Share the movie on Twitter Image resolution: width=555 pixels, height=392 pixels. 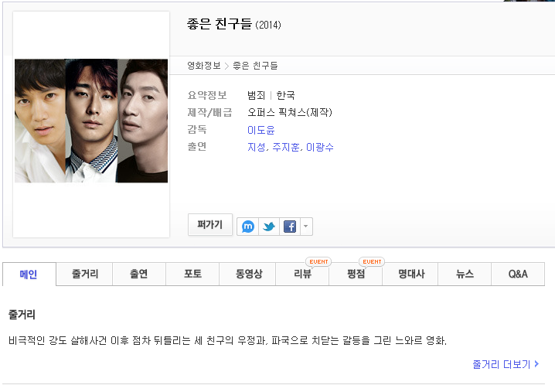click(x=269, y=227)
